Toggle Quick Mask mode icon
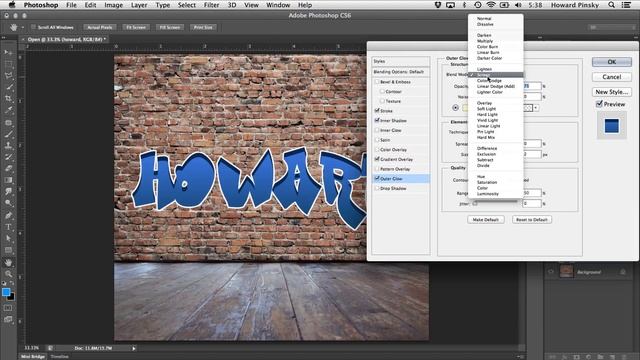 click(8, 308)
